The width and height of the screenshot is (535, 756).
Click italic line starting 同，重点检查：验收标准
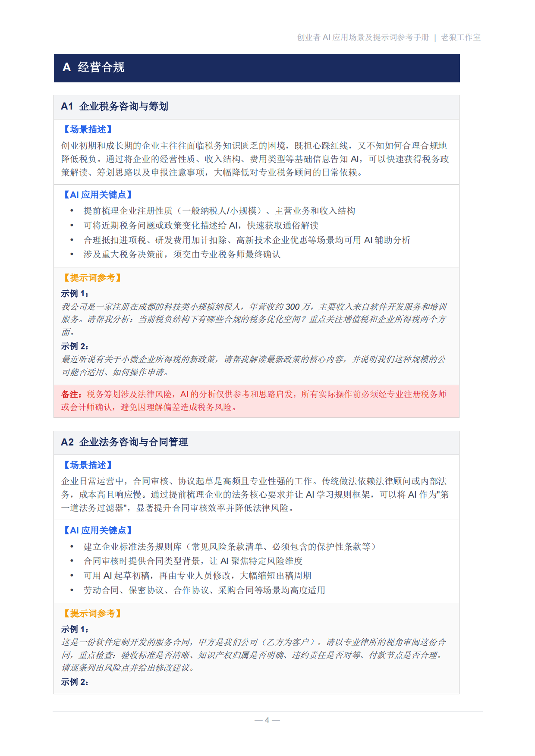[x=253, y=655]
